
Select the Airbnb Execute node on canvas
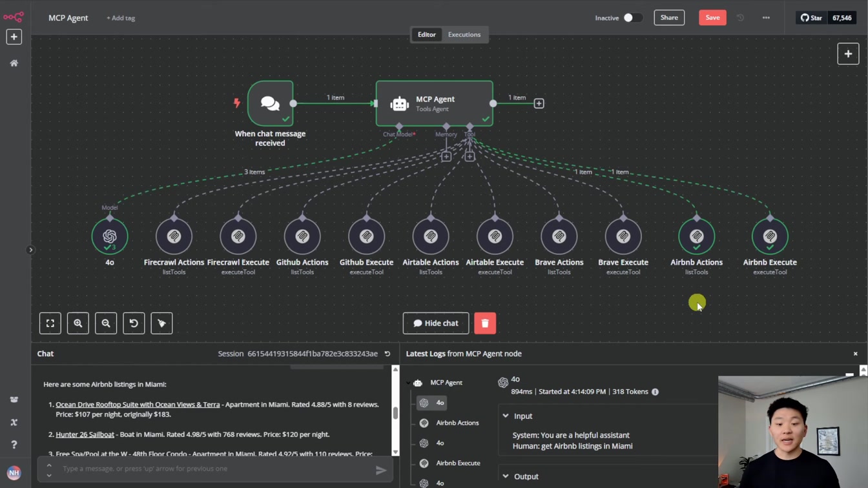tap(770, 236)
